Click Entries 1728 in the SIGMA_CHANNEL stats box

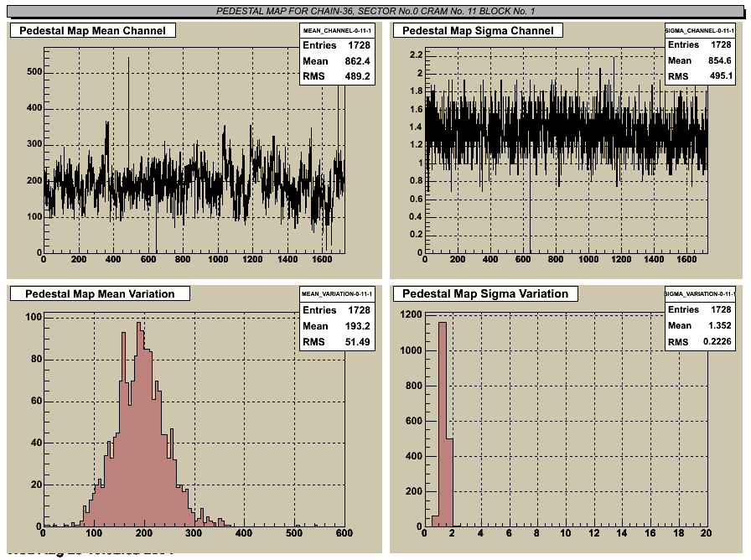tap(700, 44)
